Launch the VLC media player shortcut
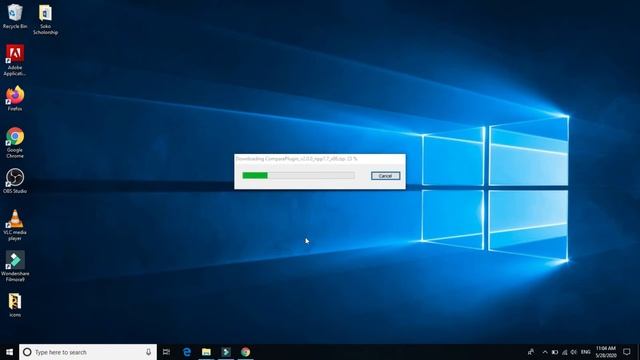This screenshot has height=360, width=640. click(x=15, y=225)
